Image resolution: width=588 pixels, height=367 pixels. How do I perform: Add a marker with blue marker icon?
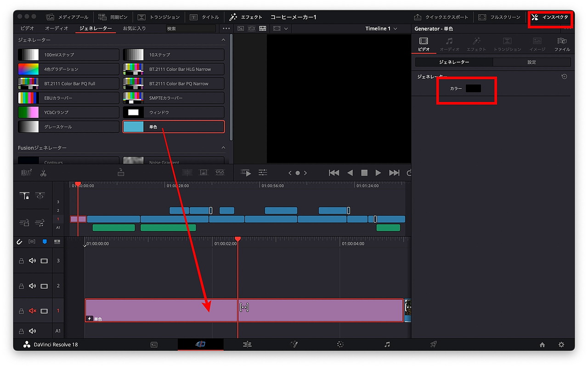tap(45, 241)
